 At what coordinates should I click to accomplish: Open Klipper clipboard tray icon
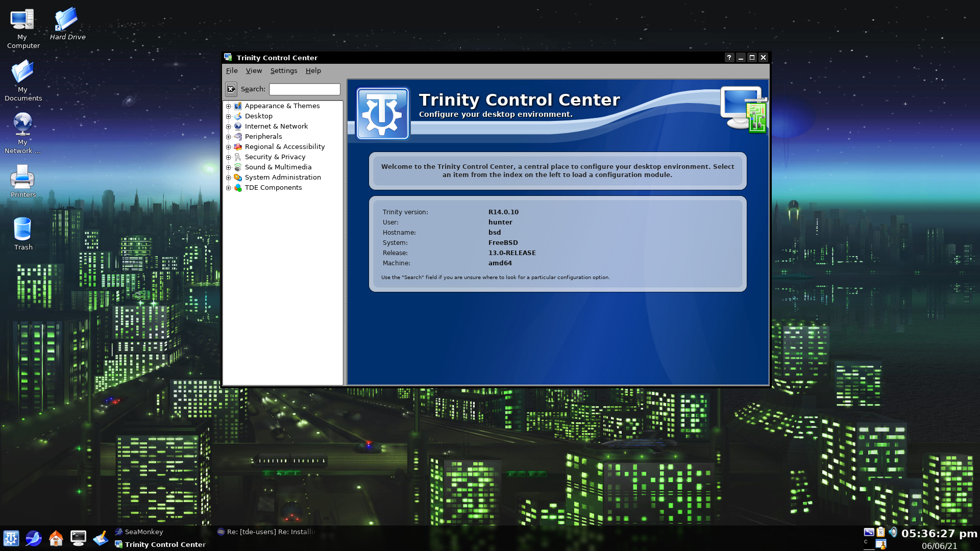881,532
